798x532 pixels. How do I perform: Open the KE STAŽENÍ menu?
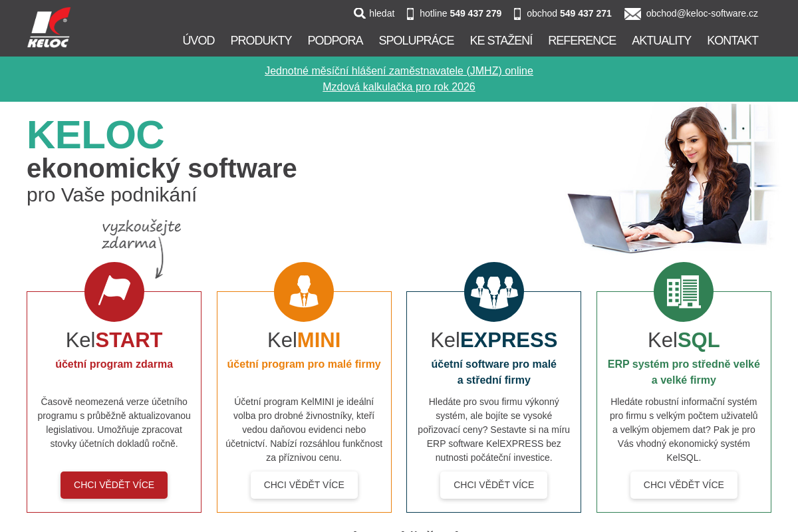(501, 40)
